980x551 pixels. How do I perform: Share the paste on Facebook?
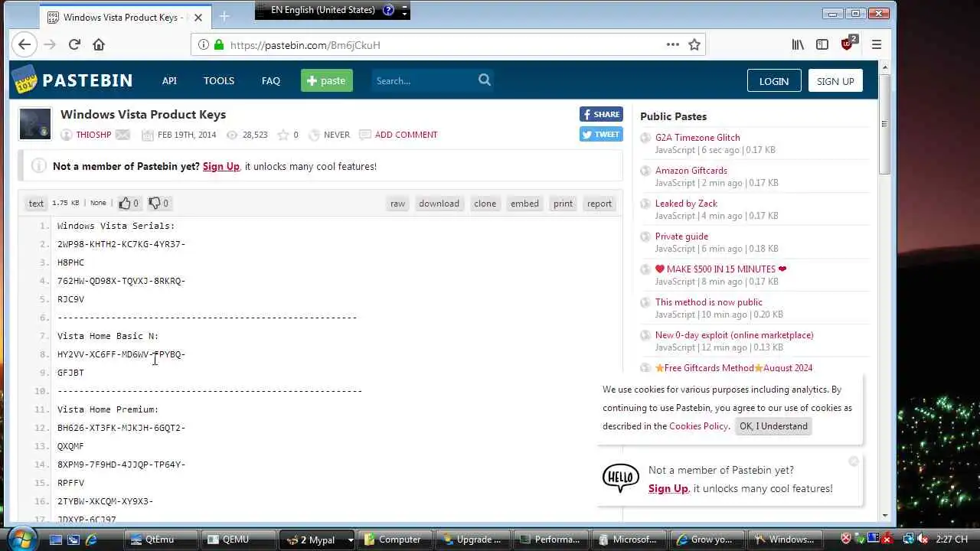click(x=601, y=114)
